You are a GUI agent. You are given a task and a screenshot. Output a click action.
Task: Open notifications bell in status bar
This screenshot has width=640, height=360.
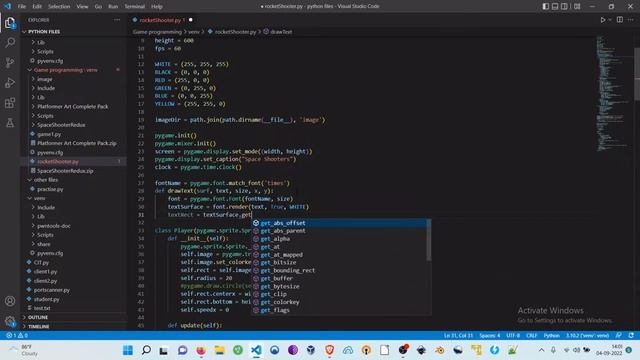coord(631,335)
